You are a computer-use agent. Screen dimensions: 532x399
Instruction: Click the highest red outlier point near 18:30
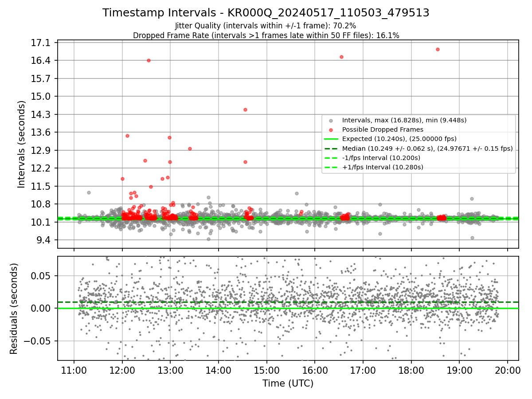pyautogui.click(x=438, y=49)
